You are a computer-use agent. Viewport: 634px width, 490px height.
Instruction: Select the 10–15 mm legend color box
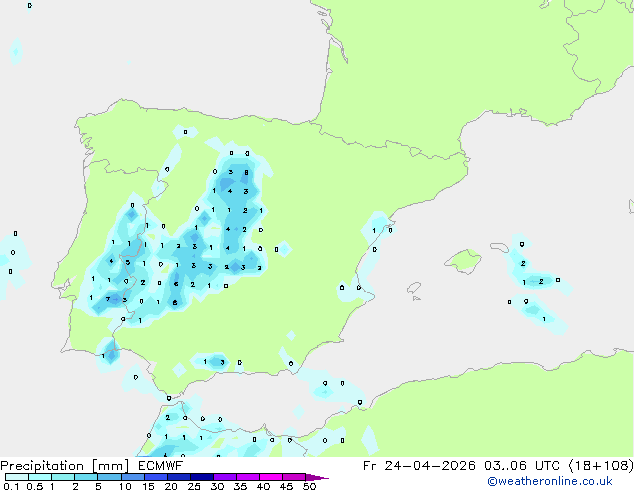tap(132, 477)
